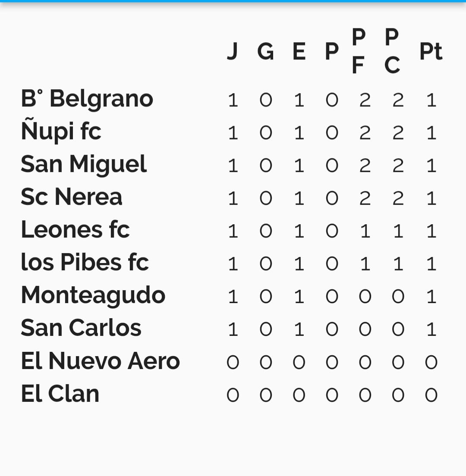Click El Clan's points value
The height and width of the screenshot is (476, 466).
coord(431,395)
